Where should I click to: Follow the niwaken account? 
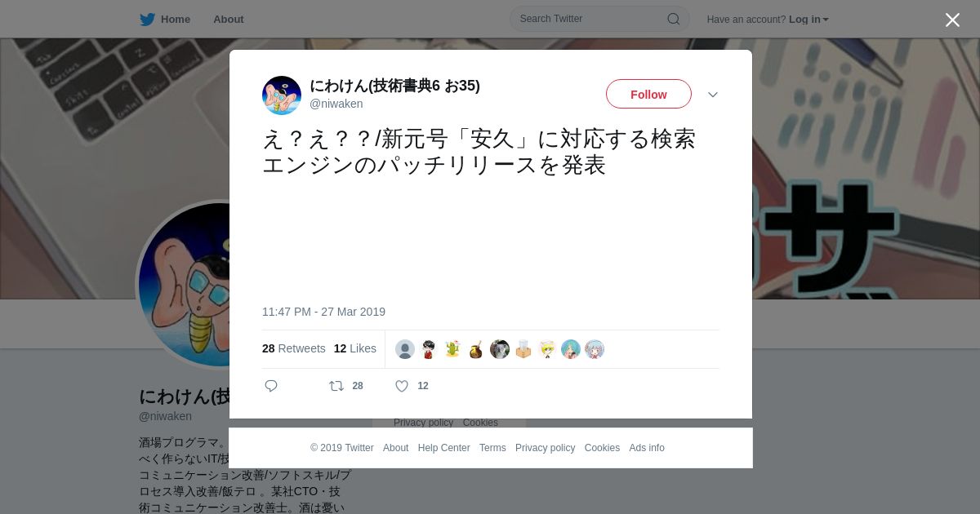point(648,94)
